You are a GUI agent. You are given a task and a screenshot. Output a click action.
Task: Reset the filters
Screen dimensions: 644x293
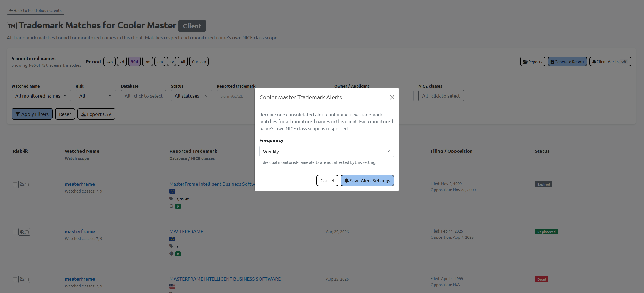65,114
